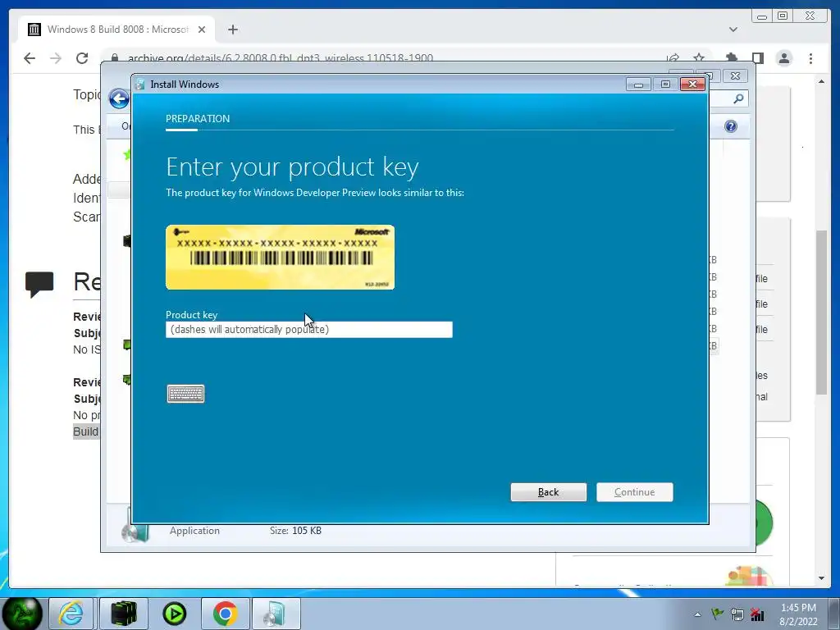The image size is (840, 630).
Task: Click the on-screen keyboard icon
Action: (185, 394)
